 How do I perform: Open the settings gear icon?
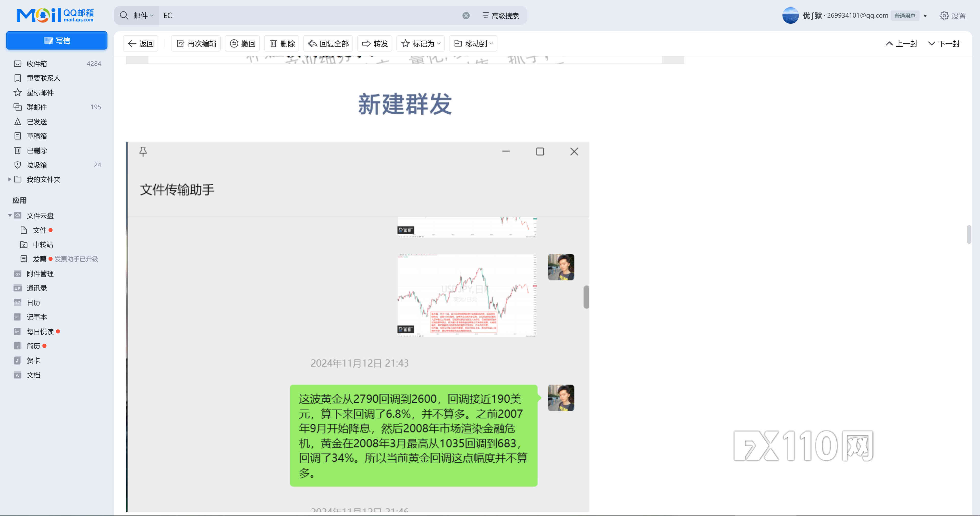point(944,16)
